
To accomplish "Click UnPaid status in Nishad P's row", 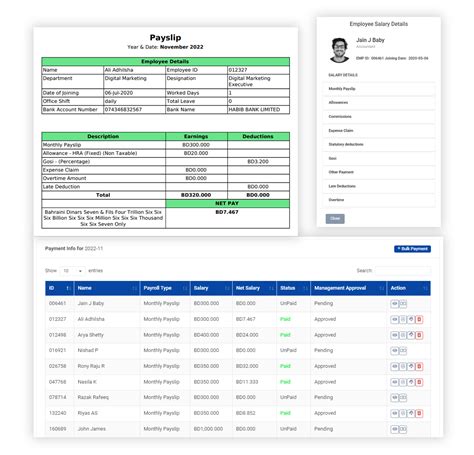I will pyautogui.click(x=288, y=350).
